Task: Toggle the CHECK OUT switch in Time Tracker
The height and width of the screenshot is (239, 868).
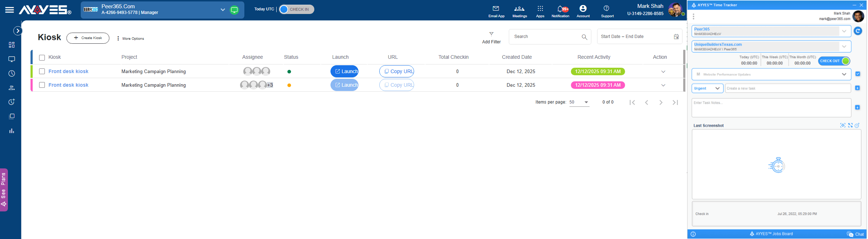Action: click(834, 61)
